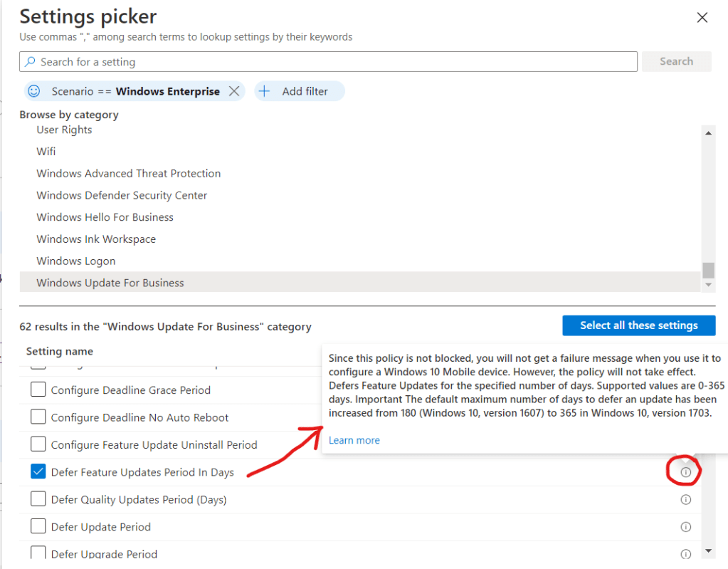Click the feedback smiley icon on filter

point(33,91)
